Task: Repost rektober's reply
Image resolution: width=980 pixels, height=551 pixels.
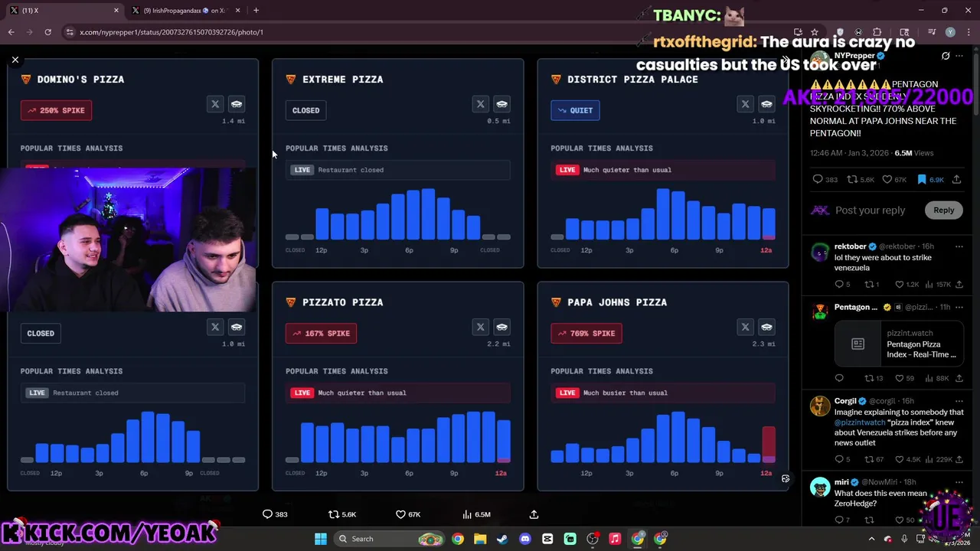Action: [x=871, y=285]
